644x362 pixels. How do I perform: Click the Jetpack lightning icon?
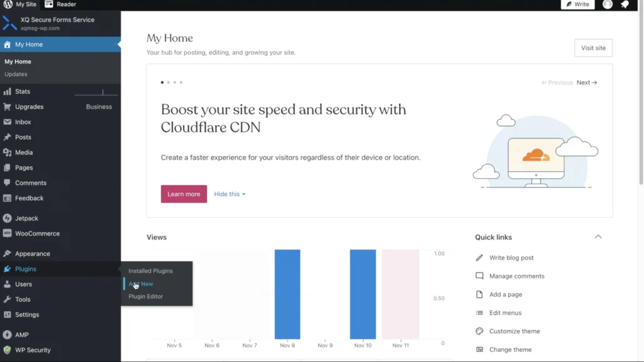pyautogui.click(x=7, y=218)
